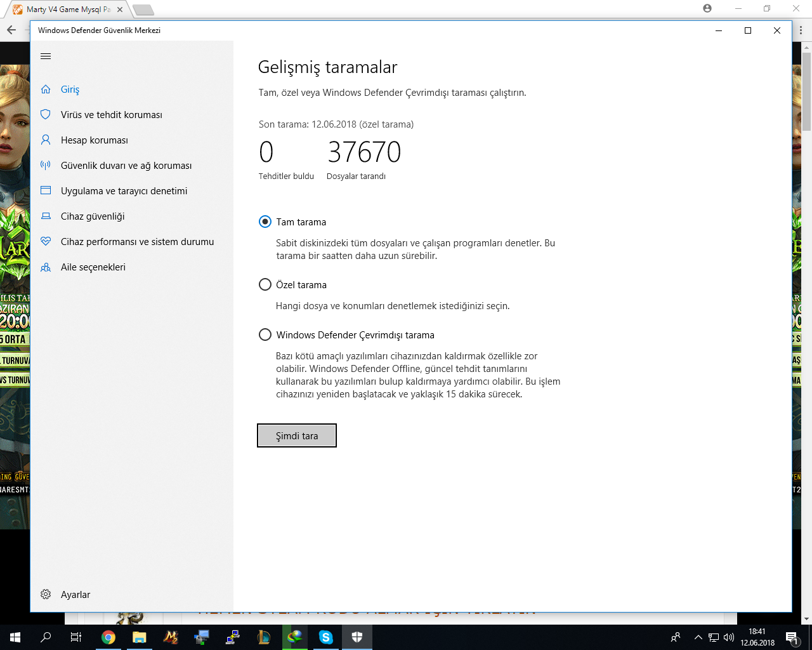Image resolution: width=812 pixels, height=650 pixels.
Task: Open File Explorer from taskbar
Action: point(140,637)
